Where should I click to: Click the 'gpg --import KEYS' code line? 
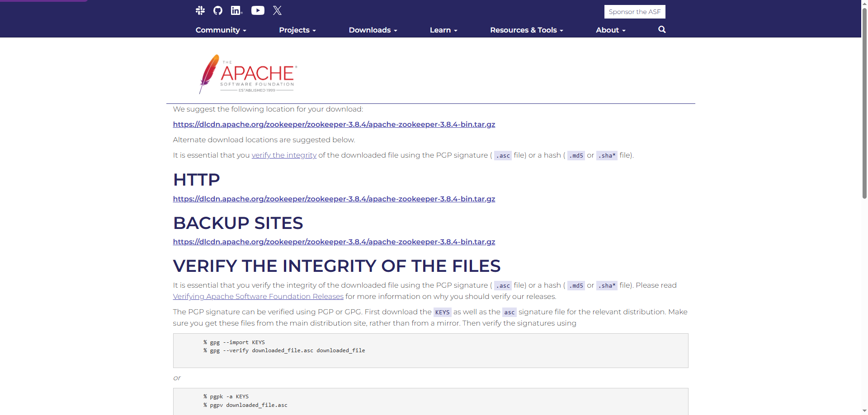[234, 342]
